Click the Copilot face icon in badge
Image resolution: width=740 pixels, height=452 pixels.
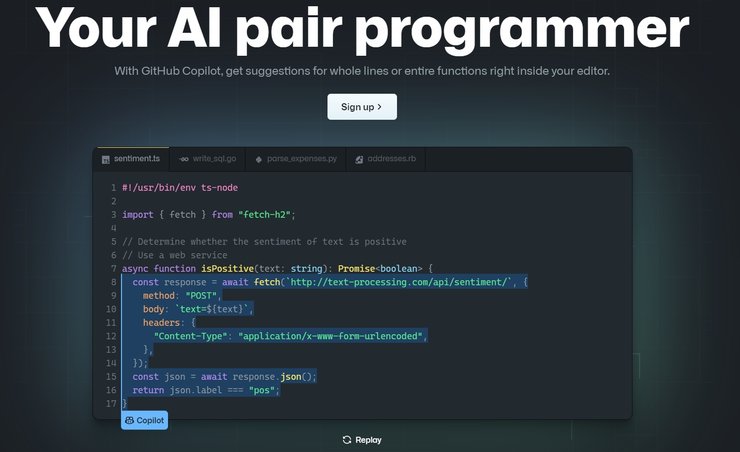[x=129, y=420]
